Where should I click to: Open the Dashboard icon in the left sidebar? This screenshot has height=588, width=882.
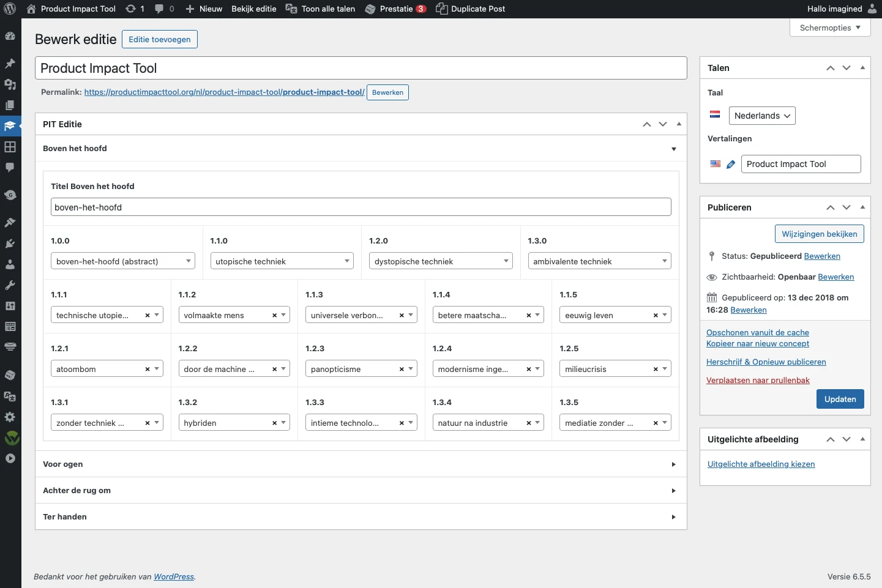pyautogui.click(x=10, y=36)
